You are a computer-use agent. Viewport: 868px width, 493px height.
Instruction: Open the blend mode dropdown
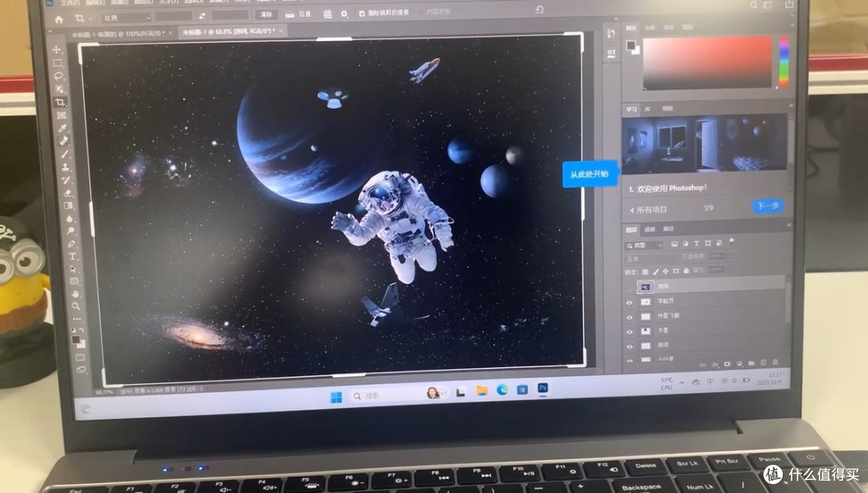click(651, 259)
